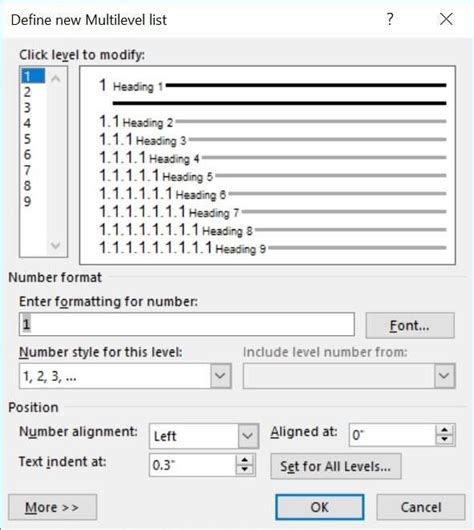Decrease the Aligned at value with down arrow
This screenshot has height=530, width=474.
click(x=445, y=439)
